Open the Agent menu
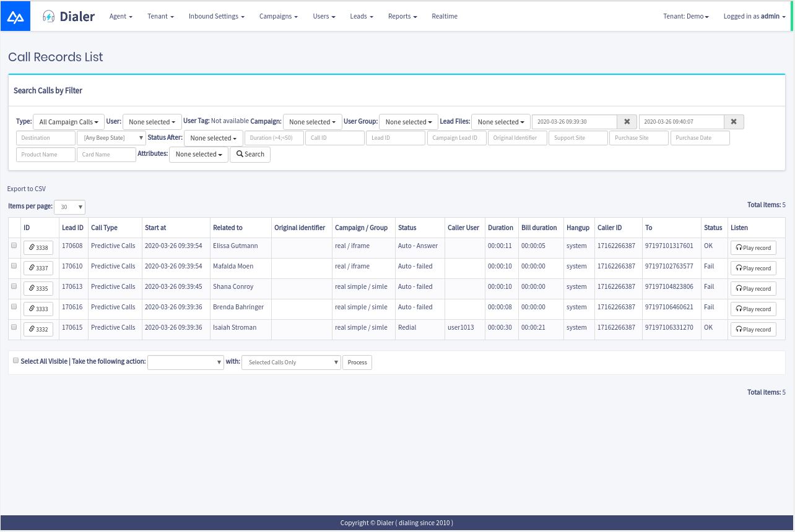Viewport: 795px width, 532px height. [121, 16]
